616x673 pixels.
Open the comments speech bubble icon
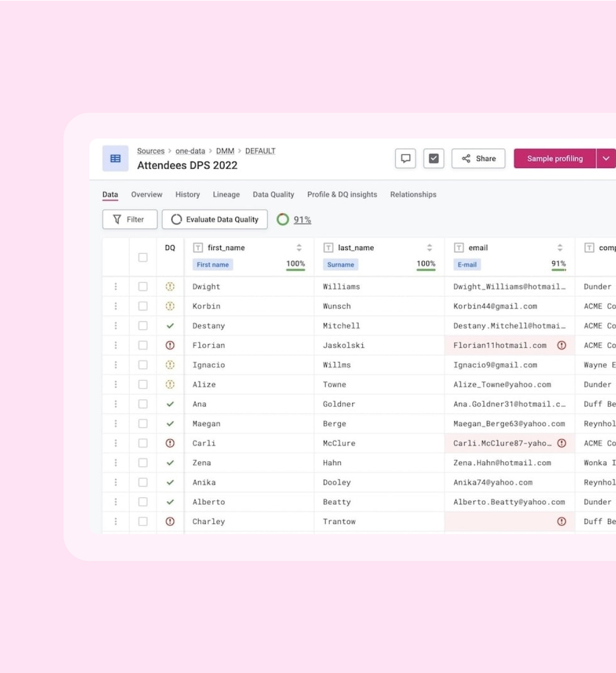(x=405, y=158)
